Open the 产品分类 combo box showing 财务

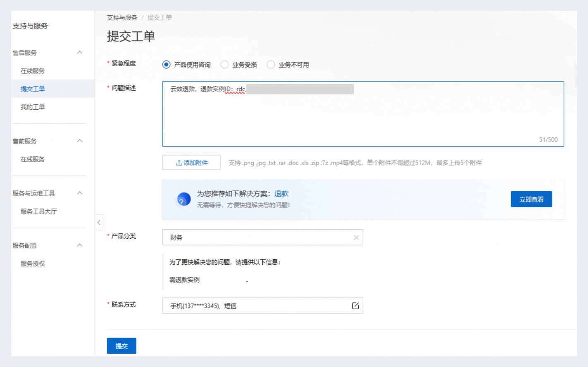click(263, 237)
